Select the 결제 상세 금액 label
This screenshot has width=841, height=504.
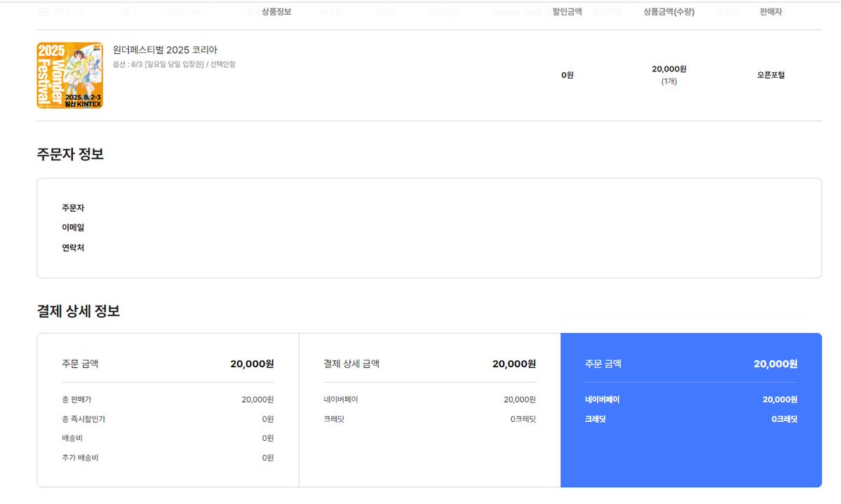click(x=351, y=364)
